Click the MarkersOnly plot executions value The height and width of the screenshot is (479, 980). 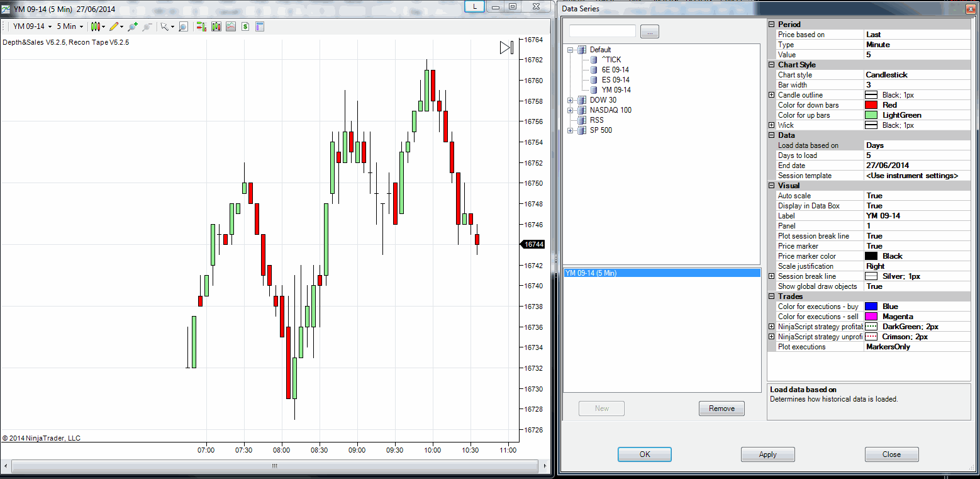tap(918, 347)
